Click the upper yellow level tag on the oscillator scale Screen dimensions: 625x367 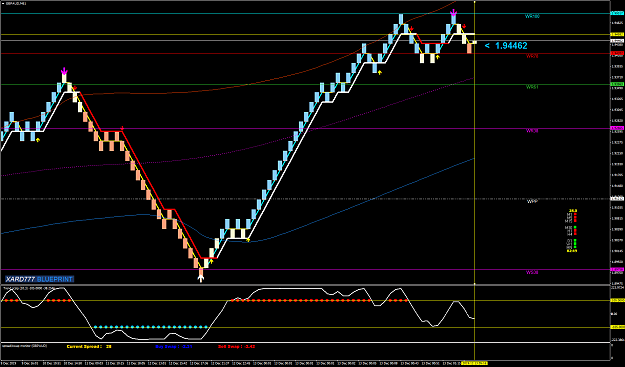[x=617, y=300]
